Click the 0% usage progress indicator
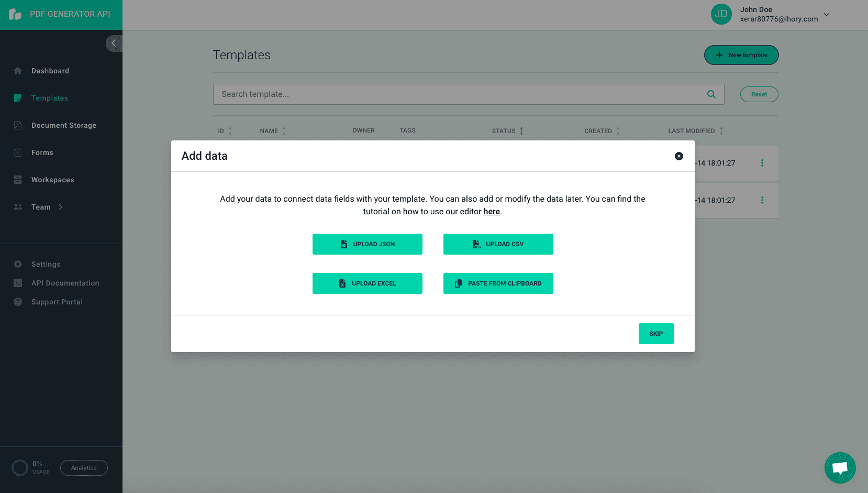The image size is (868, 493). 20,467
